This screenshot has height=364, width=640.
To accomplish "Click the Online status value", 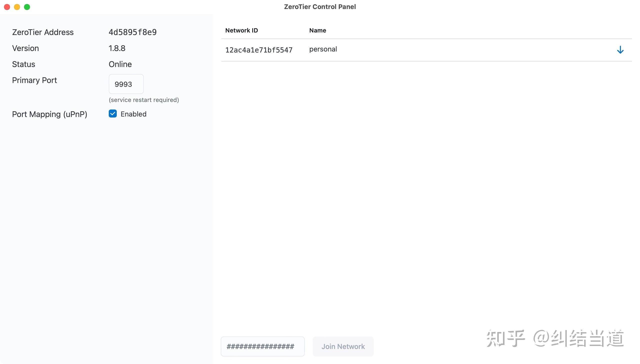I will pos(120,64).
